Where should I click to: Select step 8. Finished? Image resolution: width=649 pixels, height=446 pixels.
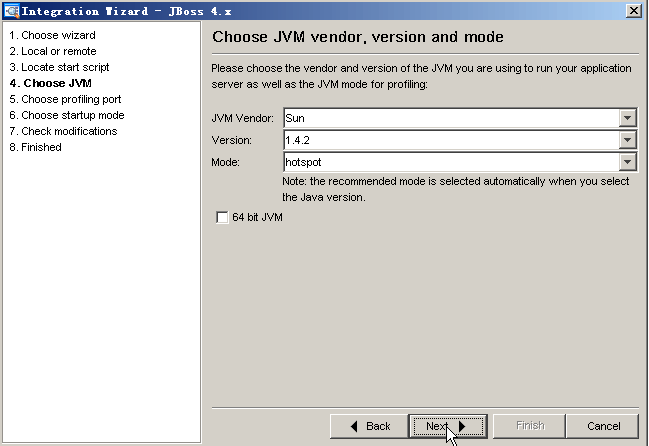pyautogui.click(x=36, y=147)
